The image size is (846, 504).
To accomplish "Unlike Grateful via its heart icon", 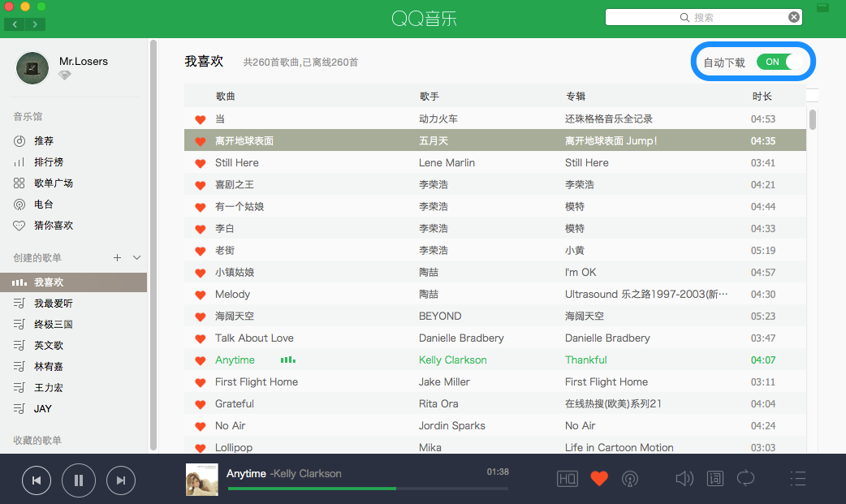I will pos(201,405).
